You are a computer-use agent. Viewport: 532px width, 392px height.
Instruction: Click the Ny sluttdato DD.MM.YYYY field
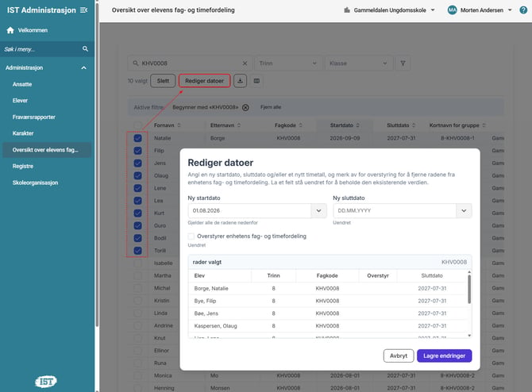[x=395, y=210]
